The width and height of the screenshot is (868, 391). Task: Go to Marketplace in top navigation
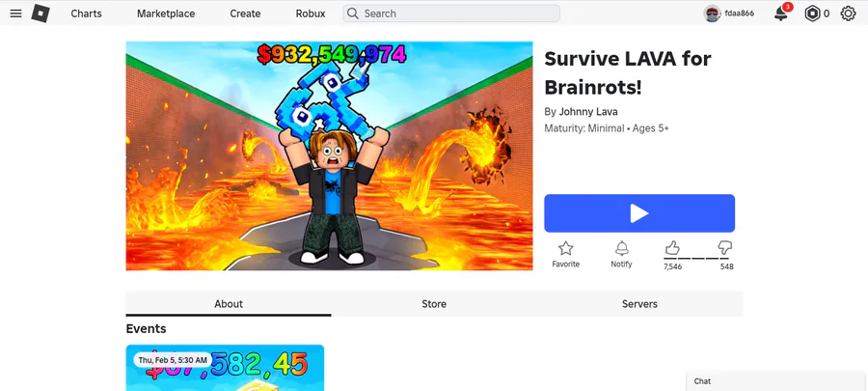click(166, 14)
